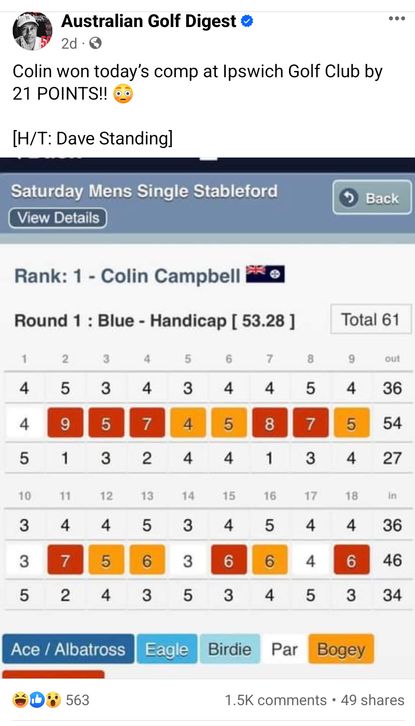
Task: Click the red 9 score on hole 2
Action: click(65, 423)
